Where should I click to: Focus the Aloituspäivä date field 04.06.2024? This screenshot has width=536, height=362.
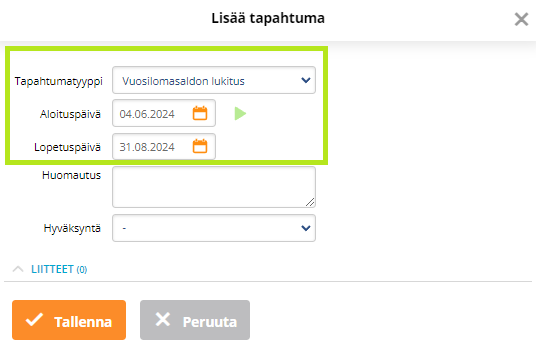pos(164,113)
